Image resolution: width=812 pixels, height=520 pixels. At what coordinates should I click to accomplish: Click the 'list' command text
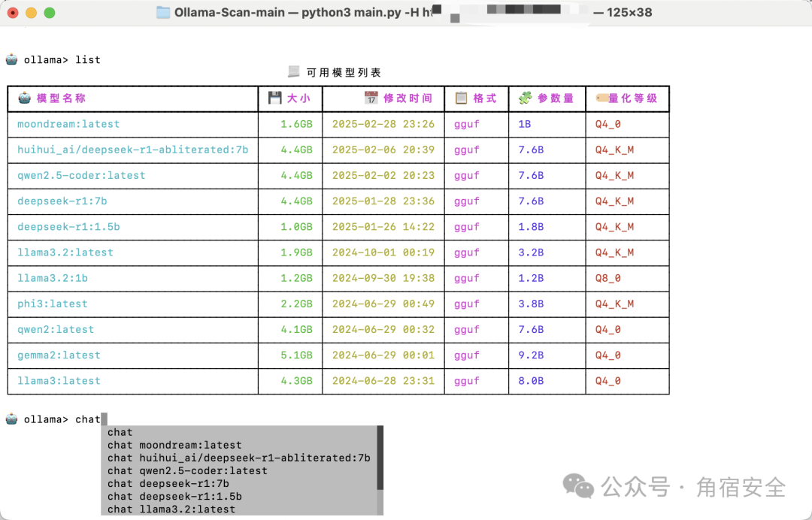pos(88,59)
